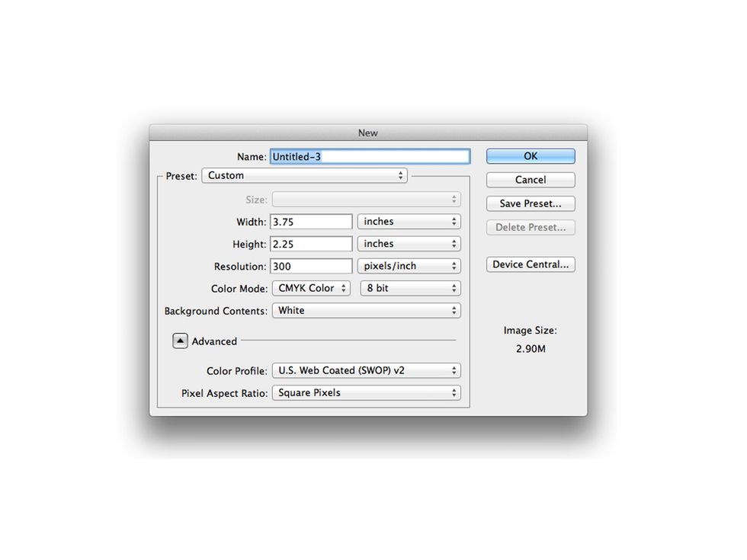Select the Name field showing Untitled-3
Screen dimensions: 747x560
point(370,155)
